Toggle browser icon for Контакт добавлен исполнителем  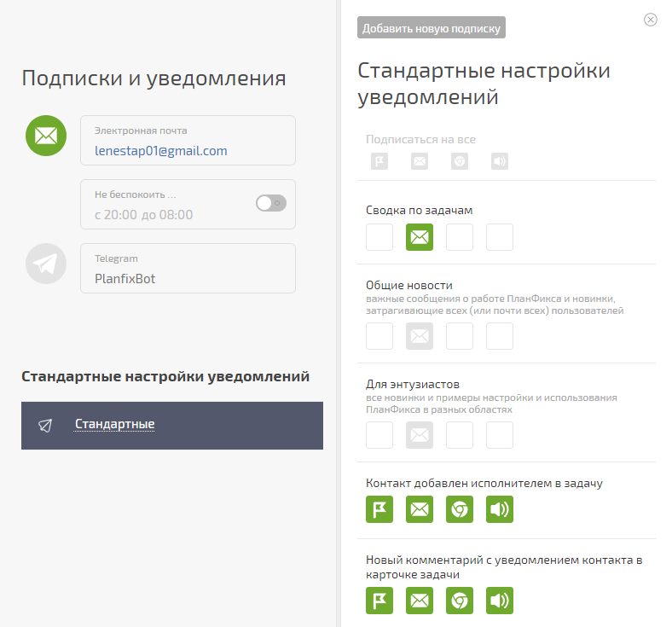click(460, 509)
